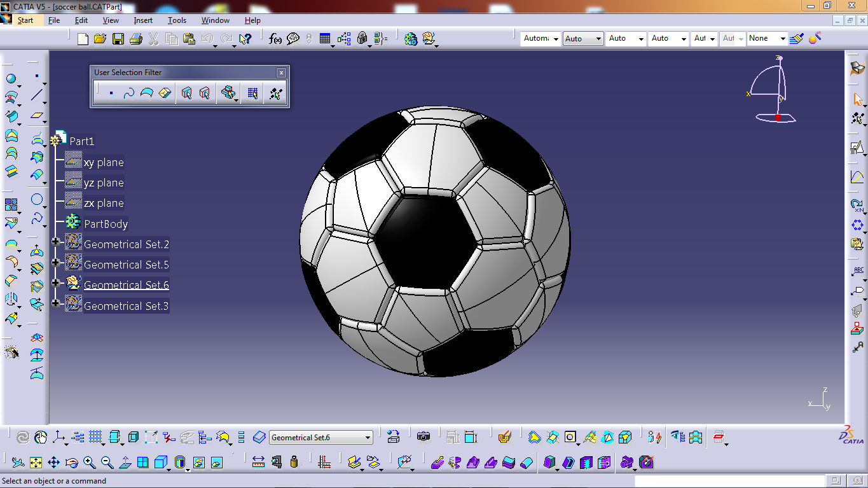Viewport: 868px width, 488px height.
Task: Select the Fly Mode airplane icon
Action: coord(18,463)
